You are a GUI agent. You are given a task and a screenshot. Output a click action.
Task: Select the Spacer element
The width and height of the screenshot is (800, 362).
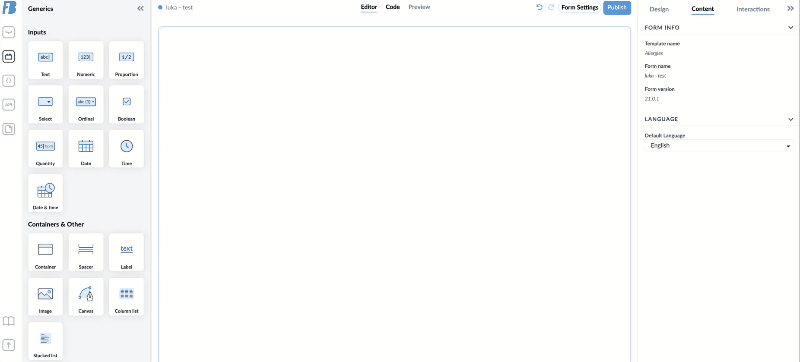pos(86,252)
